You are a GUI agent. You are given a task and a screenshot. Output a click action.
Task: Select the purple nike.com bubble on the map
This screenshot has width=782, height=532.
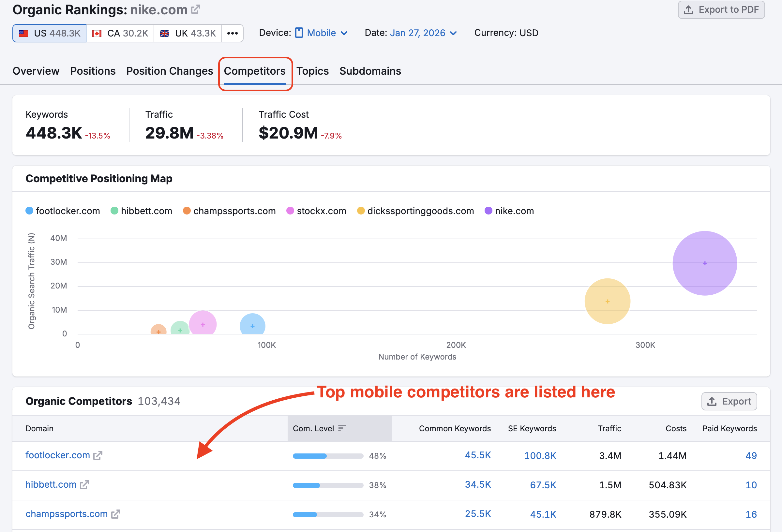(704, 263)
